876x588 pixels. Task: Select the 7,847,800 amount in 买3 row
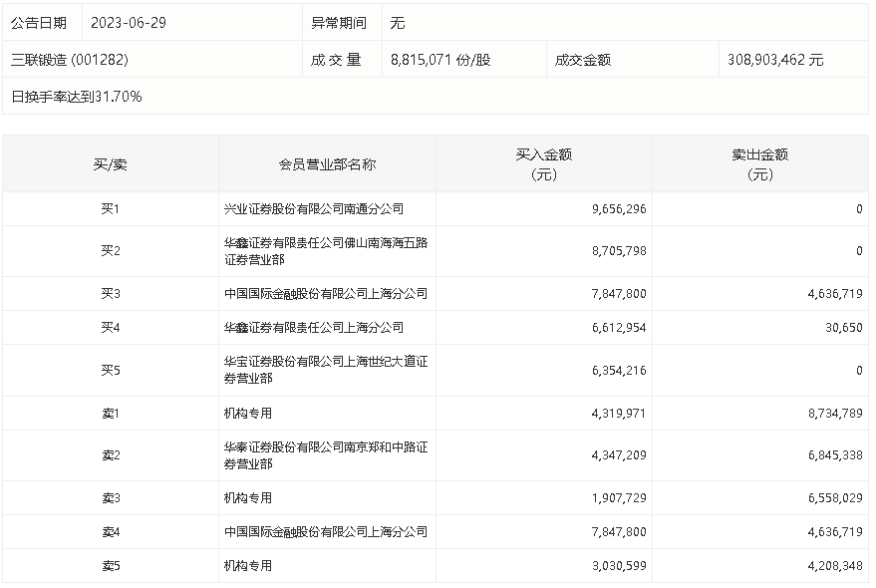click(619, 293)
